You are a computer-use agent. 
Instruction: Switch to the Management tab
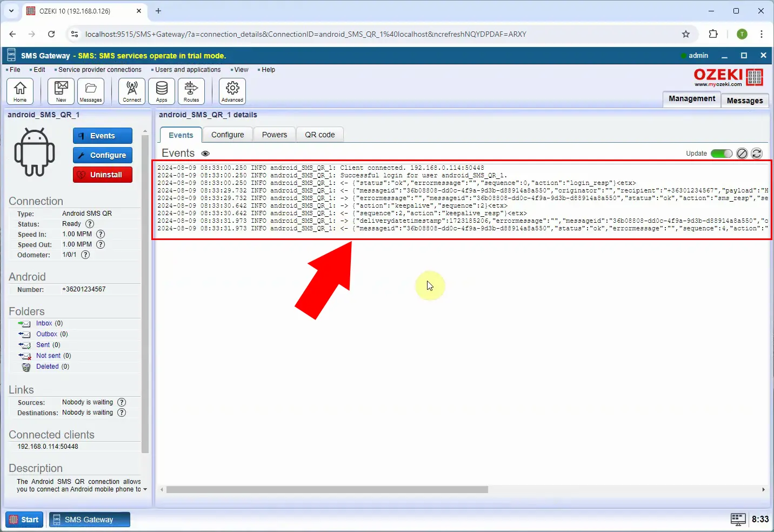(692, 99)
